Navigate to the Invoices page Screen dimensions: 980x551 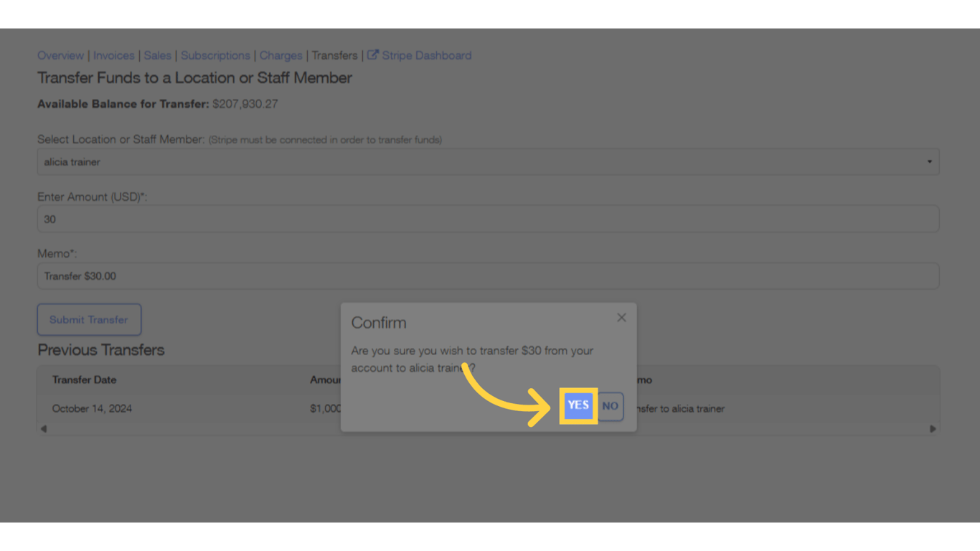(x=114, y=55)
